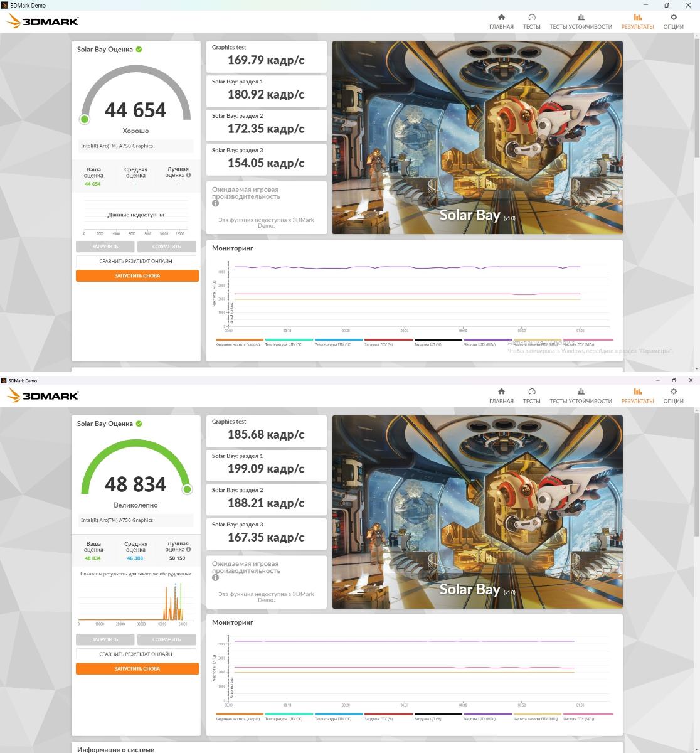Toggle Температура ЦП legend in lower monitoring chart
Viewport: 700px width, 753px height.
coord(289,717)
